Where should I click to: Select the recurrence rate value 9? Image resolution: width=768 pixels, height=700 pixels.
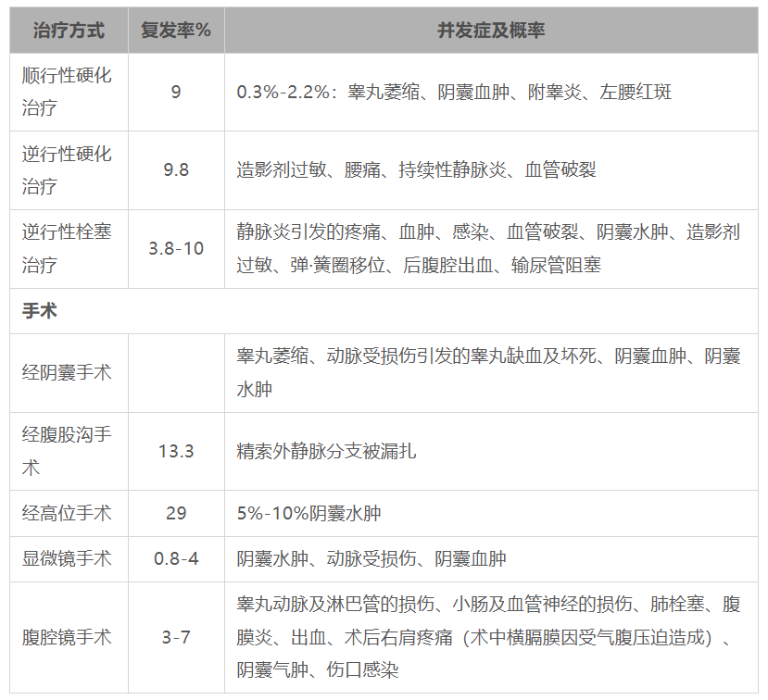coord(176,92)
